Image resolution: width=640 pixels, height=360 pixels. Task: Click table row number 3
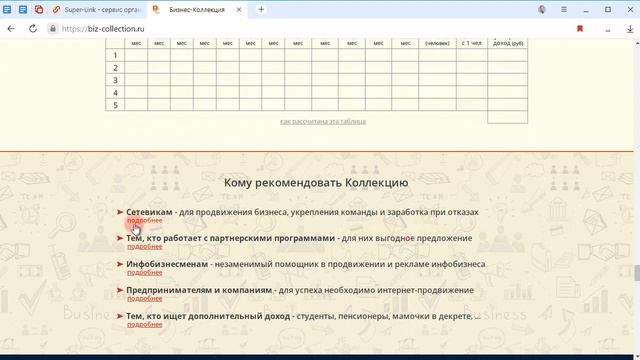click(115, 80)
